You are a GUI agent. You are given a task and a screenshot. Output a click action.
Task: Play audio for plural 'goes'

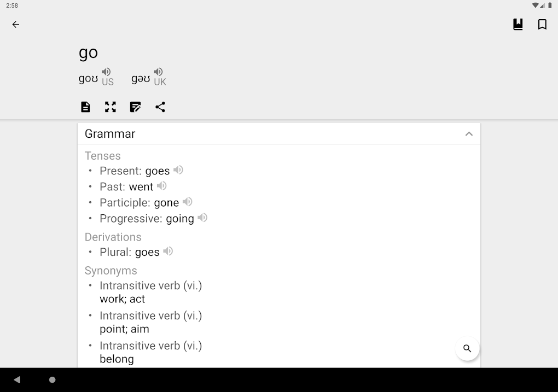168,251
